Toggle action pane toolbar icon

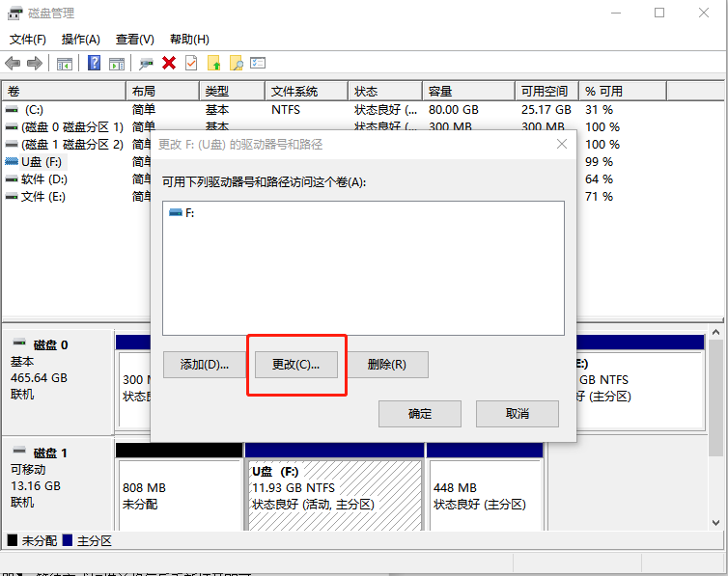tap(117, 64)
